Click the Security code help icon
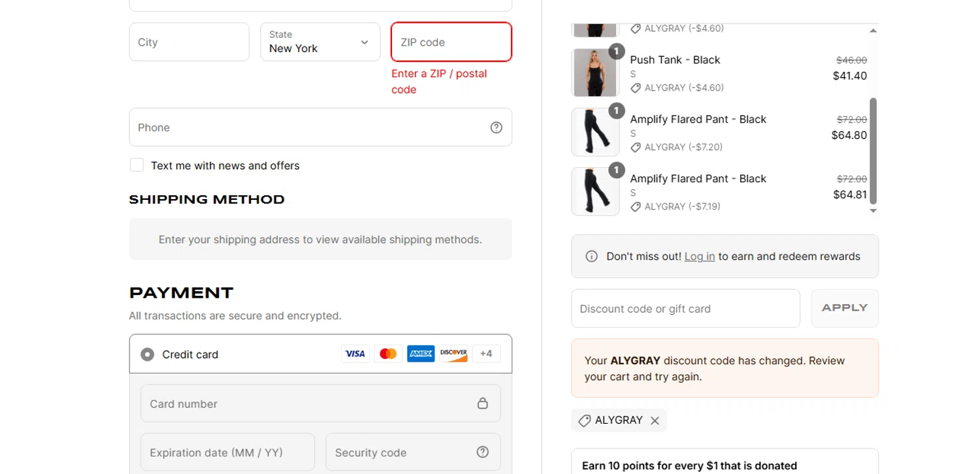The image size is (980, 474). tap(483, 452)
